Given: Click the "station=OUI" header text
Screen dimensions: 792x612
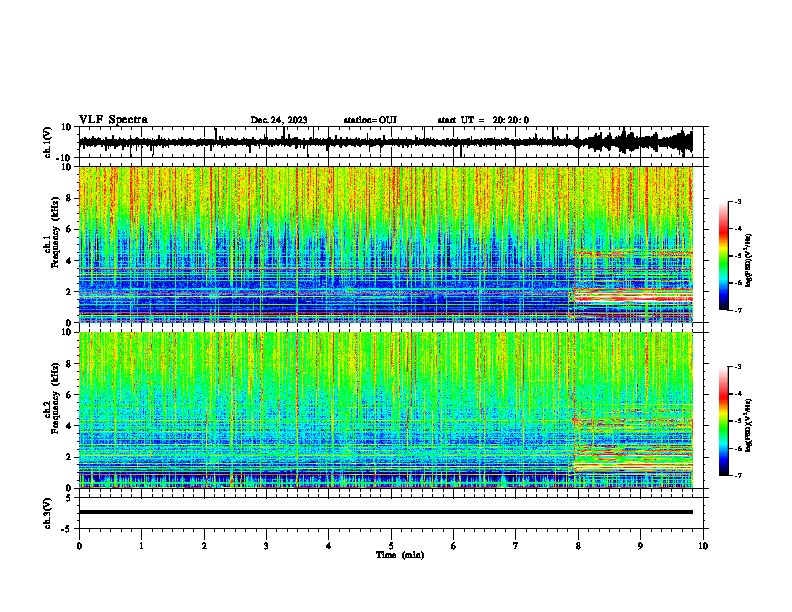Looking at the screenshot, I should 370,120.
